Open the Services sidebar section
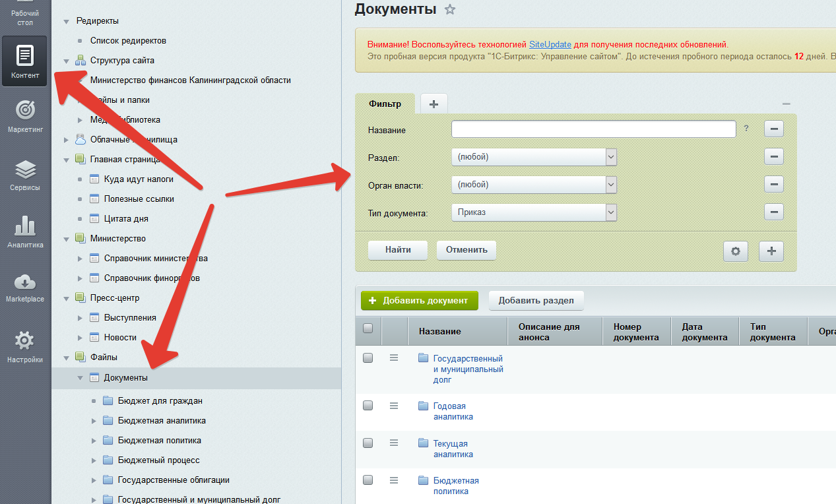 [x=25, y=175]
